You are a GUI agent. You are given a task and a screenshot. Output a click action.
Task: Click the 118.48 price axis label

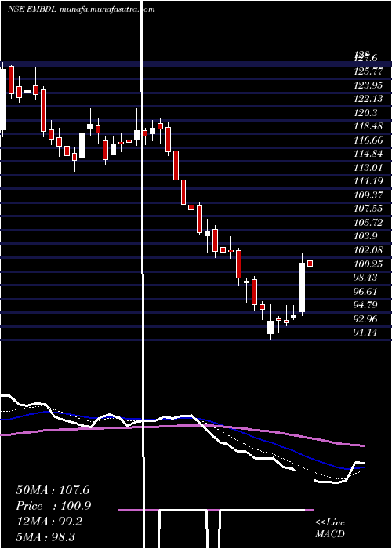tap(368, 126)
